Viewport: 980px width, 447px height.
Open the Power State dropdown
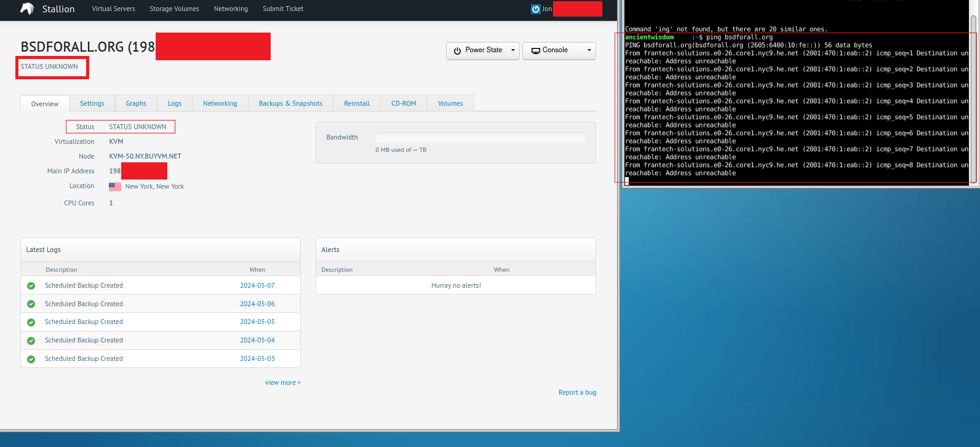[x=483, y=50]
